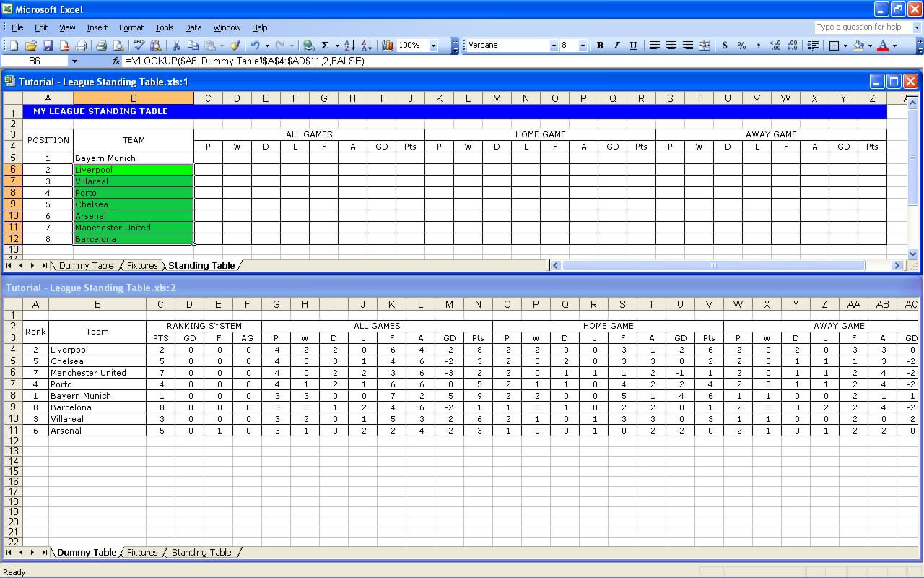Open the File menu
Viewport: 924px width, 578px height.
[17, 27]
